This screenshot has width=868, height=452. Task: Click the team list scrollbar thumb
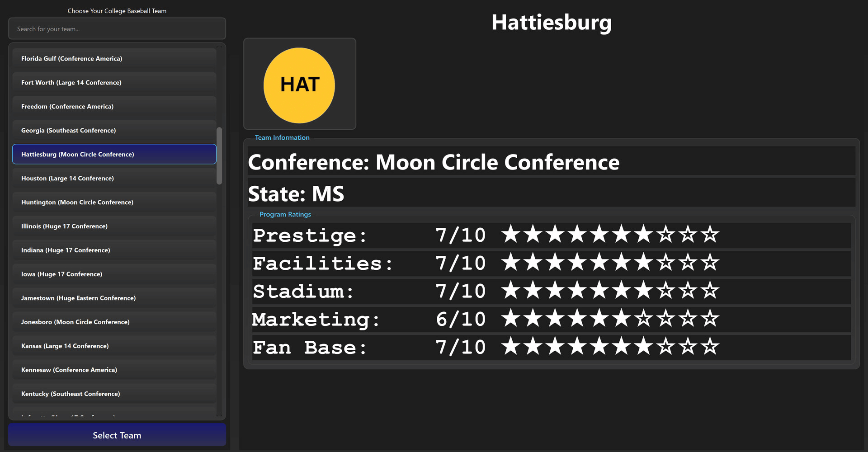click(219, 156)
